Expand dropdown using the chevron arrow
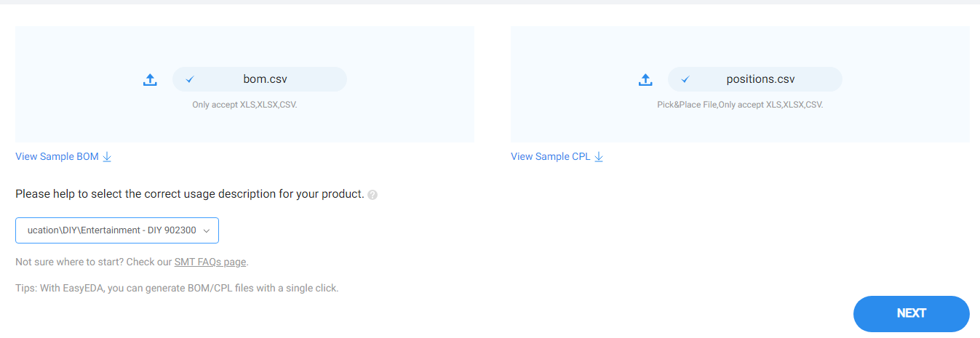The image size is (980, 338). coord(207,230)
